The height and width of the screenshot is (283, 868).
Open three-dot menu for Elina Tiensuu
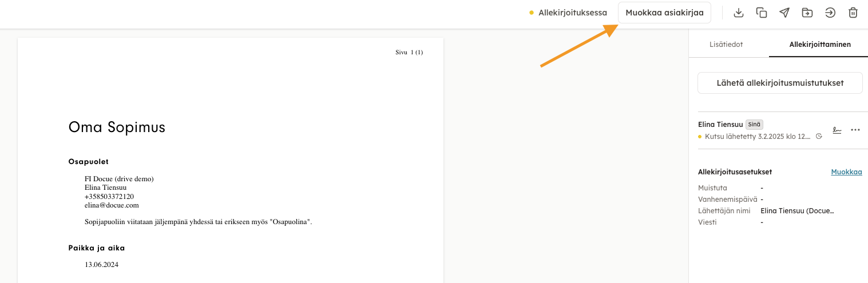855,130
